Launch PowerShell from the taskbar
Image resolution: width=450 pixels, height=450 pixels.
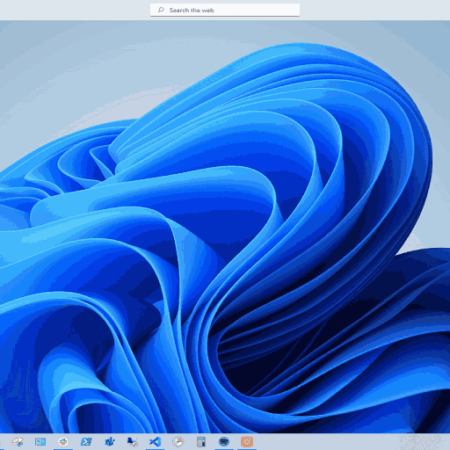(86, 442)
